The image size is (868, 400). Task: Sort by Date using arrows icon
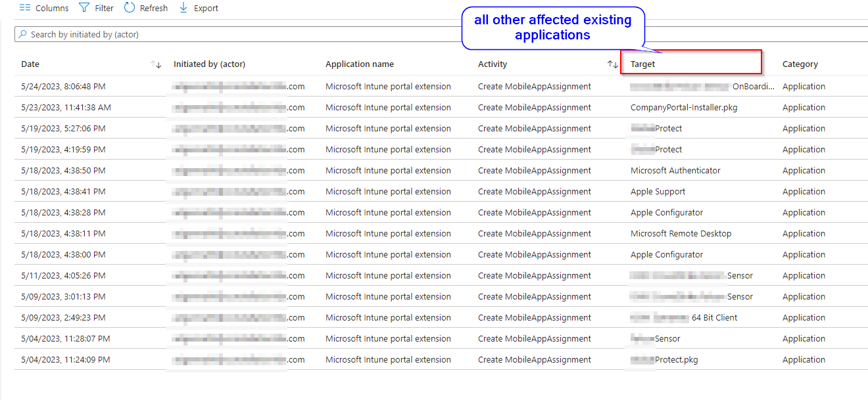coord(156,64)
